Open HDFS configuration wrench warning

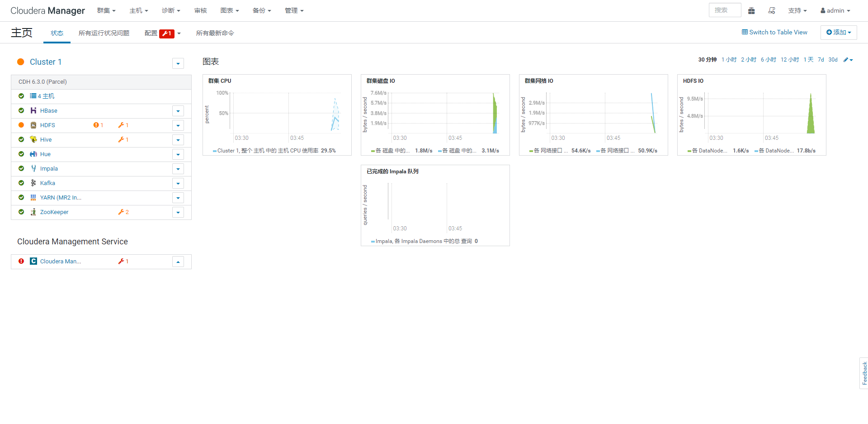(123, 125)
